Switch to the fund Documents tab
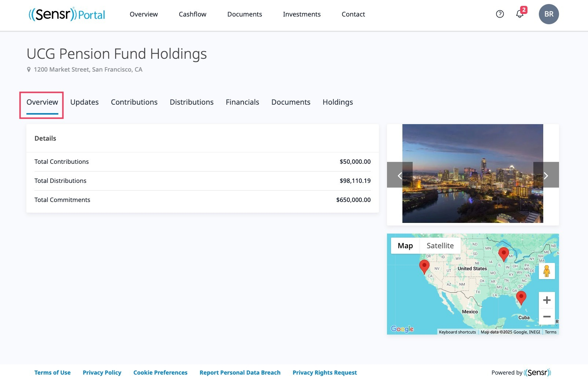The width and height of the screenshot is (588, 379). click(291, 102)
